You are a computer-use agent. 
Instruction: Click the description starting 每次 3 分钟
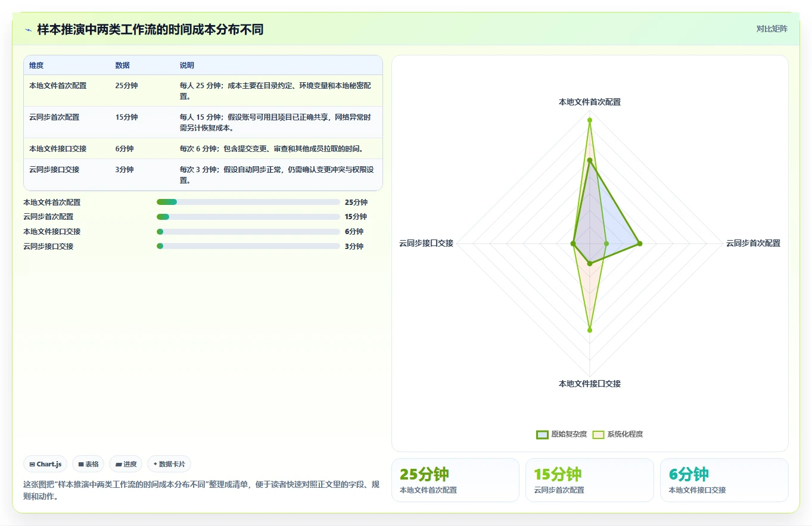(276, 175)
